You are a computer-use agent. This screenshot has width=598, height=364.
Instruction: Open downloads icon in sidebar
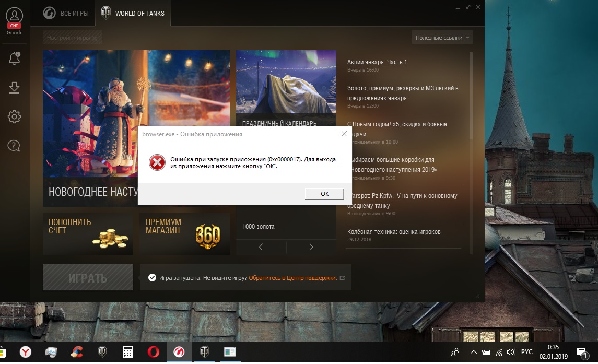(14, 88)
